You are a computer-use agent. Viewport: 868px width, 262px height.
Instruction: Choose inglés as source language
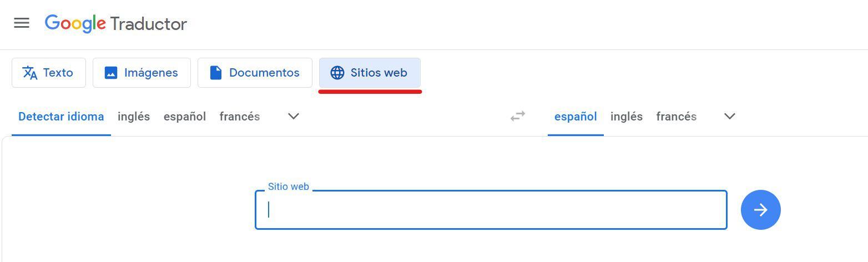(134, 117)
